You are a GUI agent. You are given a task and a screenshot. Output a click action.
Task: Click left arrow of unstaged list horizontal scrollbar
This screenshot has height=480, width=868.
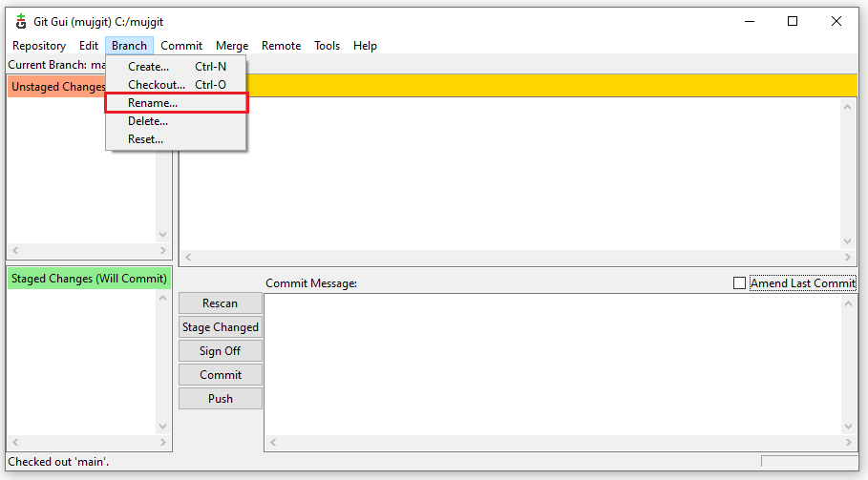pos(15,251)
